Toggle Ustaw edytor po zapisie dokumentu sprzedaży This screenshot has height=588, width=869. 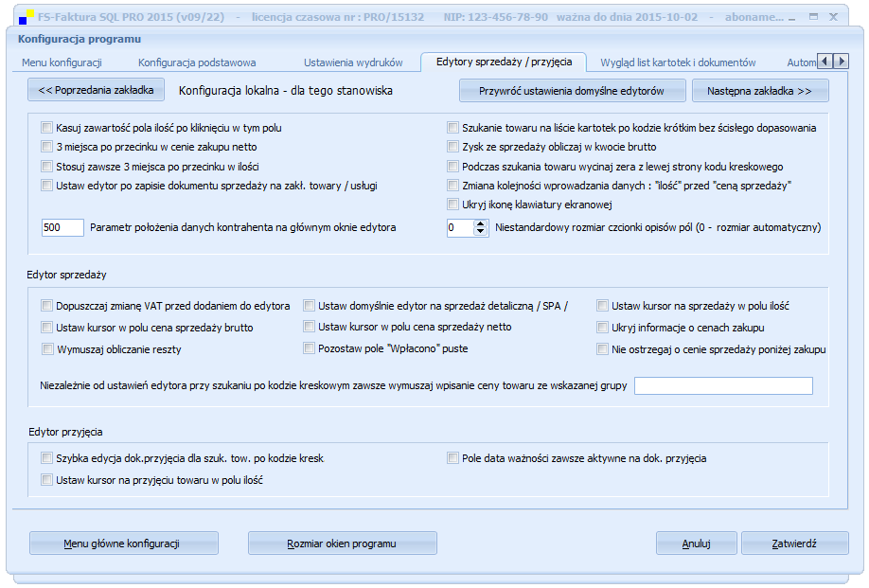pos(46,186)
